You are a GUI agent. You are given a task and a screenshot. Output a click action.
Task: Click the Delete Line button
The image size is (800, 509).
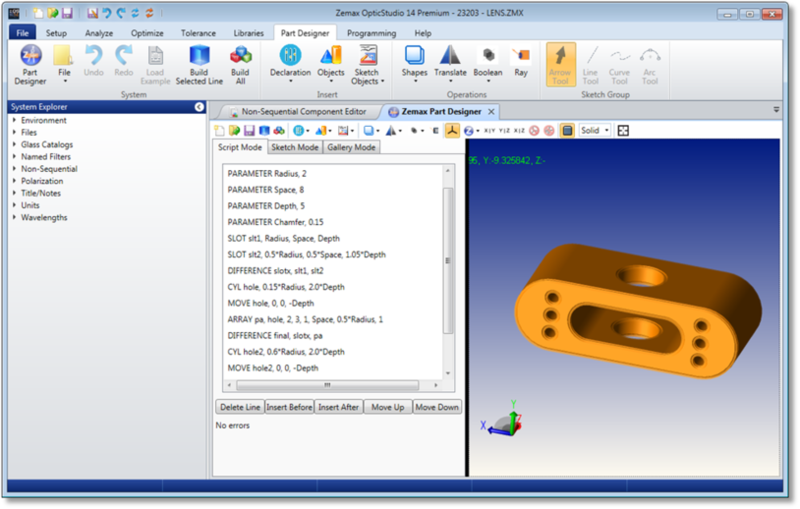coord(240,407)
